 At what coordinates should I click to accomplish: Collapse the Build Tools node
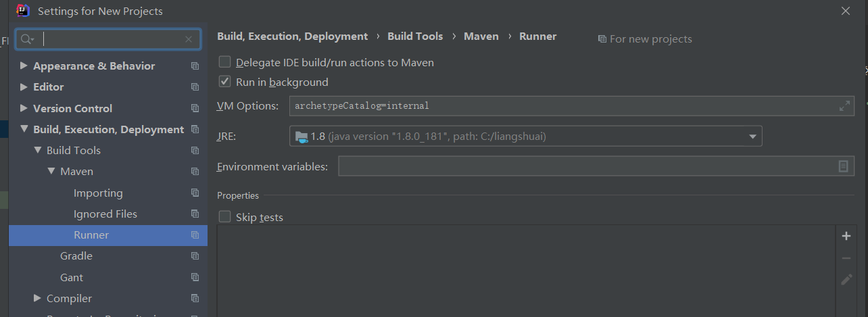tap(38, 151)
